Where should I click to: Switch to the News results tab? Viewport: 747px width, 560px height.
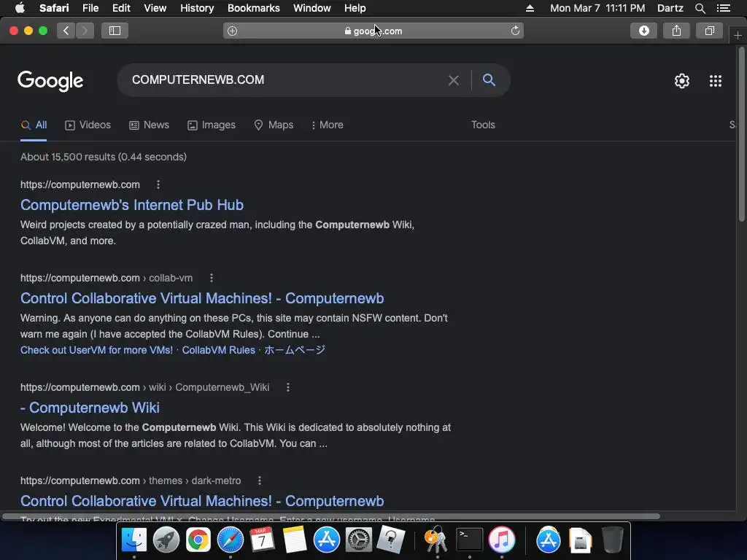pos(149,125)
